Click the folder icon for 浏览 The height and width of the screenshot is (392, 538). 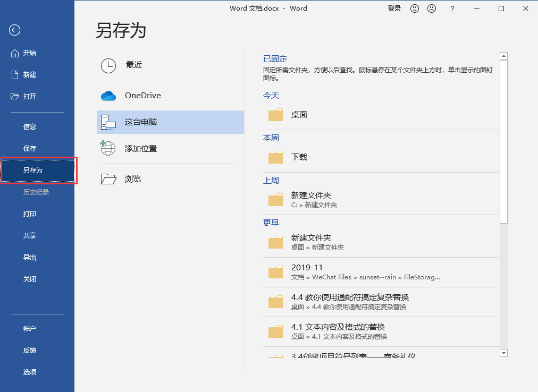(108, 178)
